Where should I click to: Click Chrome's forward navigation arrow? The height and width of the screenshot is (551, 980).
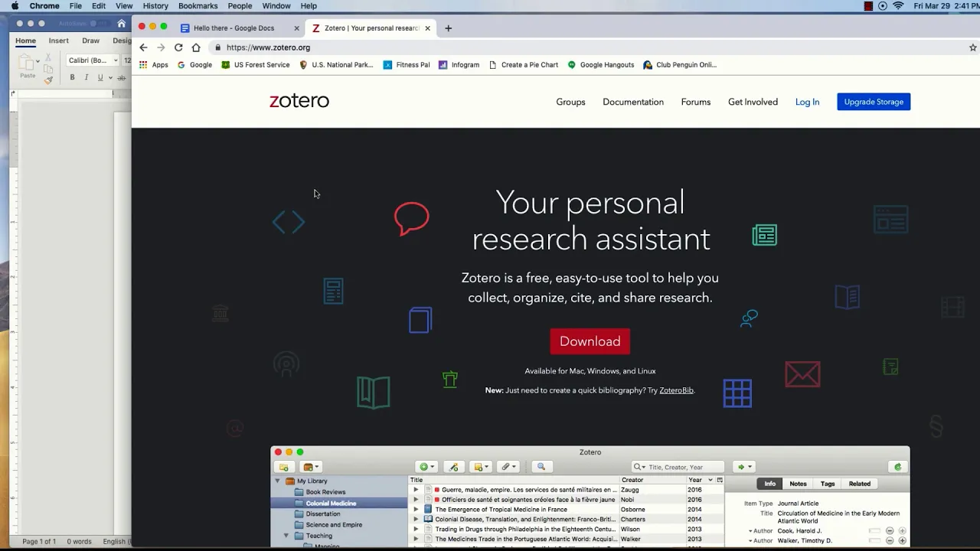coord(161,47)
